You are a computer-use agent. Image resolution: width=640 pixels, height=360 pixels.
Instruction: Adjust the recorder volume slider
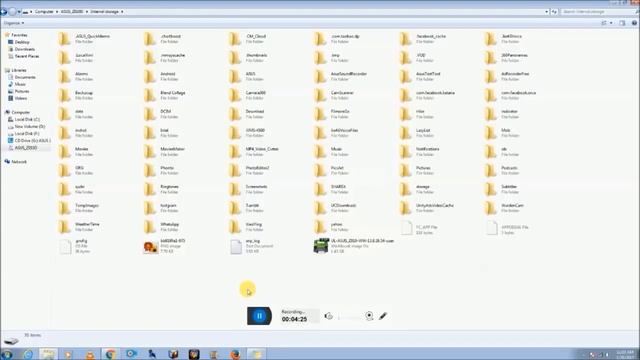(350, 316)
